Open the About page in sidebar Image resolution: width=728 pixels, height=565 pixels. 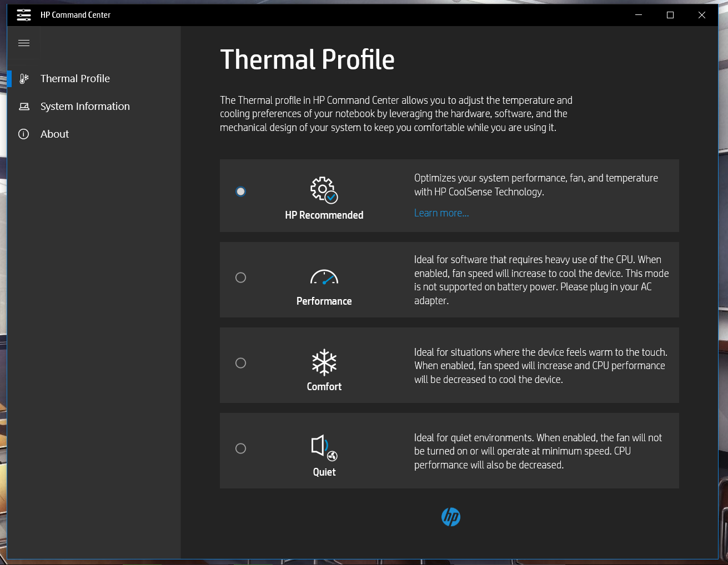94,134
